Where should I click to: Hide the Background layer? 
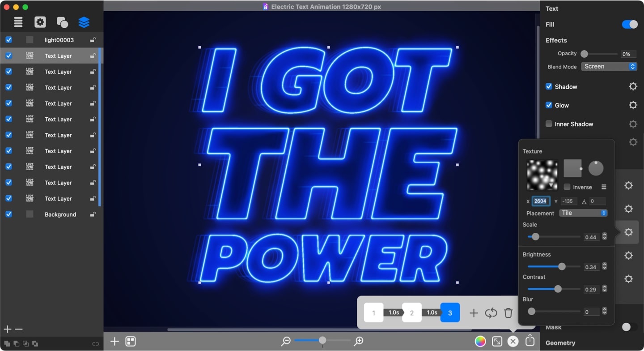click(8, 214)
